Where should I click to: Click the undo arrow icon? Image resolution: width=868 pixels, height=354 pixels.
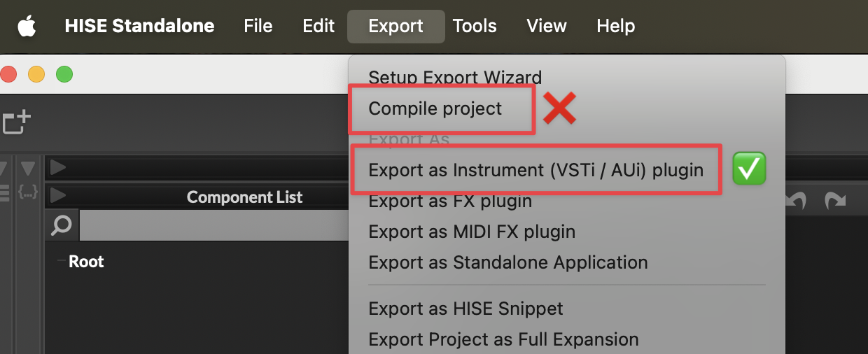(x=797, y=201)
